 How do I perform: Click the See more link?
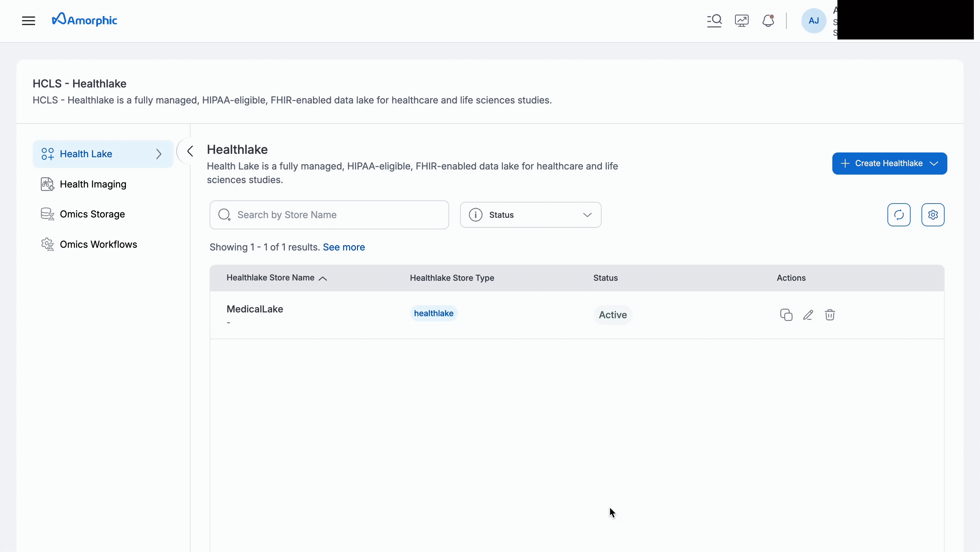point(344,247)
